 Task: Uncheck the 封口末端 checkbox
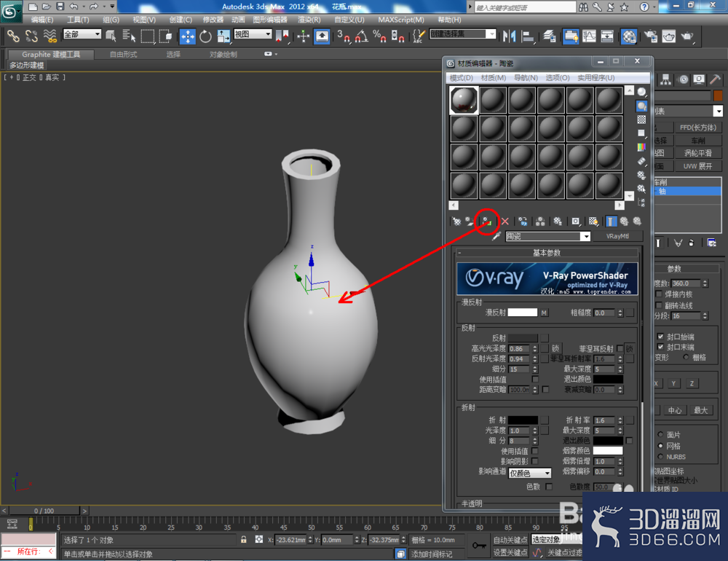660,348
